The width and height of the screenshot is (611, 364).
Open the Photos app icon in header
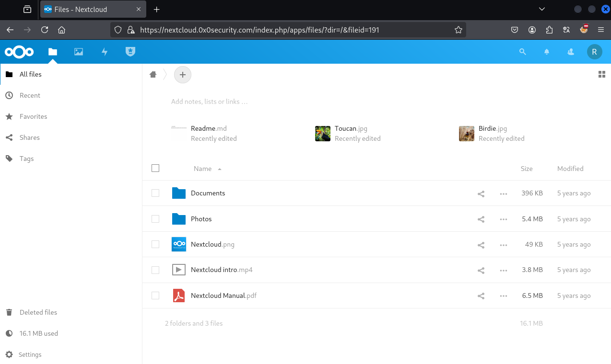click(x=79, y=52)
